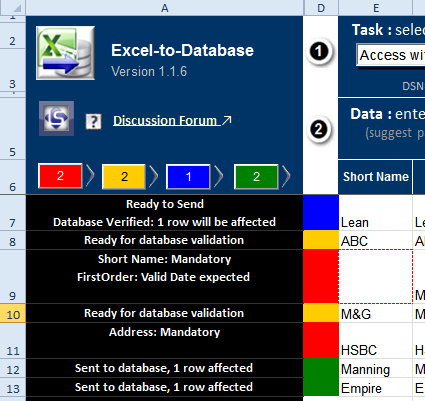
Task: Click the 'Excel-to-Database' title text
Action: coord(182,50)
